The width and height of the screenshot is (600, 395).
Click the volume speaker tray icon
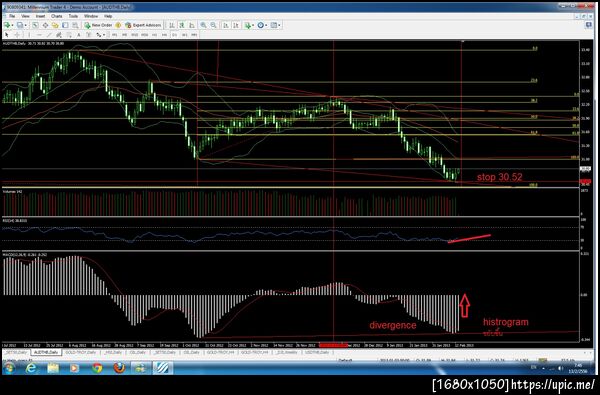(x=561, y=368)
